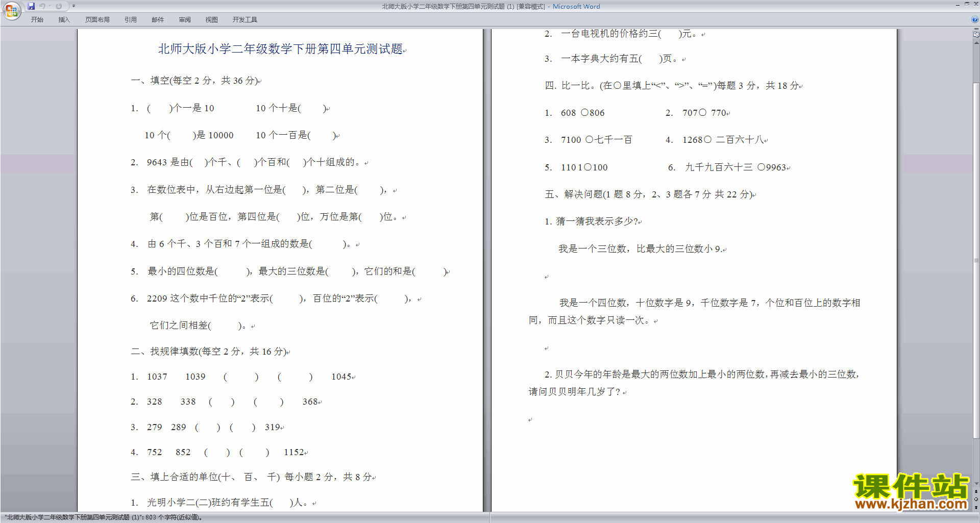
Task: Click the Next Page double-arrow button
Action: click(976, 508)
